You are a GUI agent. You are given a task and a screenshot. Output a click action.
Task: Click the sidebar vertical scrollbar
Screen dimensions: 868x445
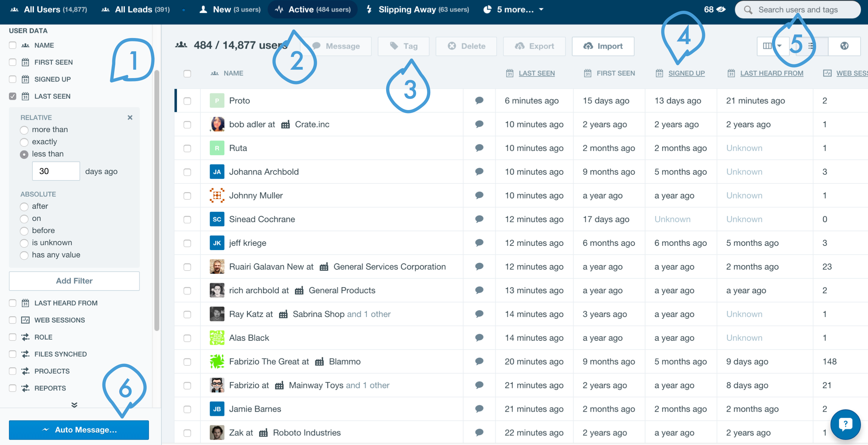(x=157, y=200)
